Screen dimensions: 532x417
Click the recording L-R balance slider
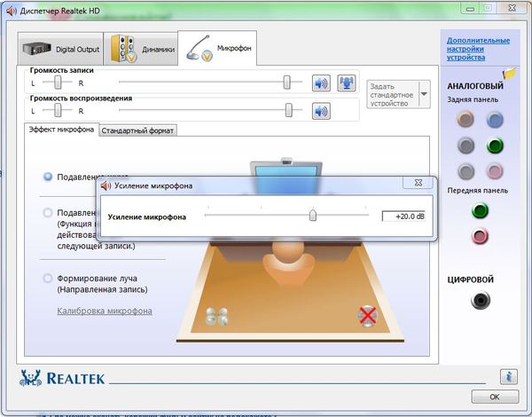[58, 83]
